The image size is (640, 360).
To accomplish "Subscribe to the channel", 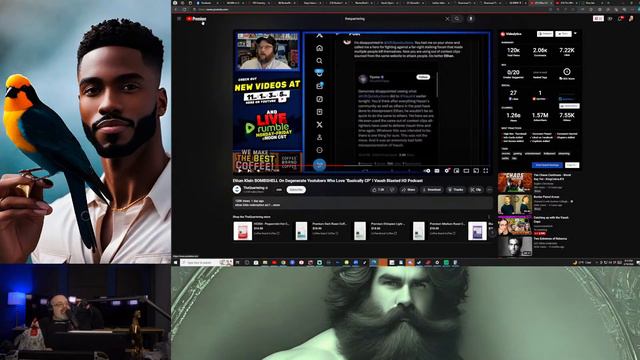I will [296, 190].
